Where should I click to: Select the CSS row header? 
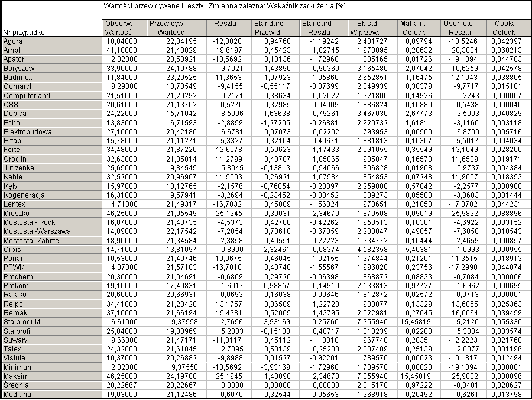(51, 105)
